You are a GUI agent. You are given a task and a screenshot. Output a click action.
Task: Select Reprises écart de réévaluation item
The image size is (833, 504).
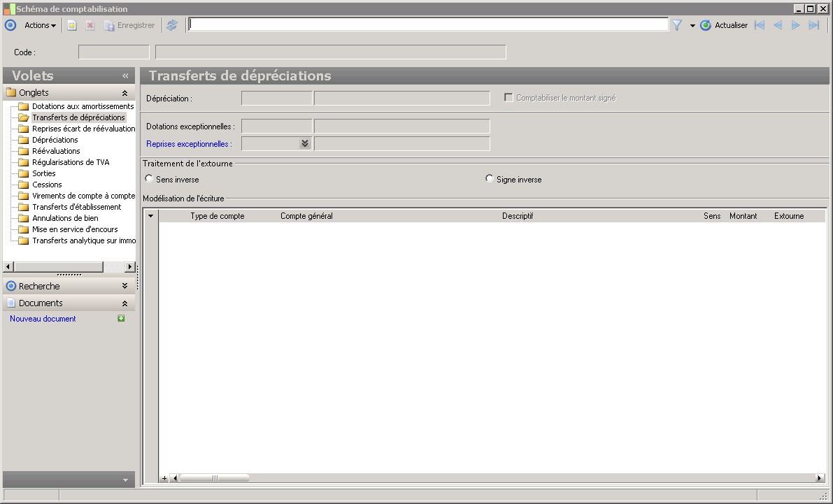[83, 129]
